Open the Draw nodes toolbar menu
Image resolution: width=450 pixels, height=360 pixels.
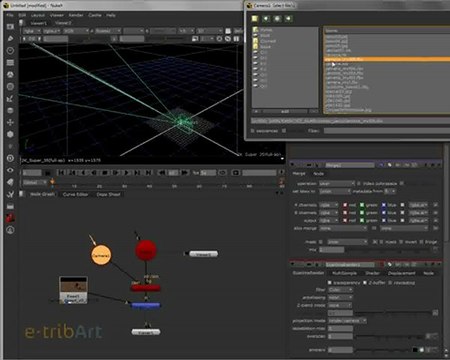[x=10, y=39]
